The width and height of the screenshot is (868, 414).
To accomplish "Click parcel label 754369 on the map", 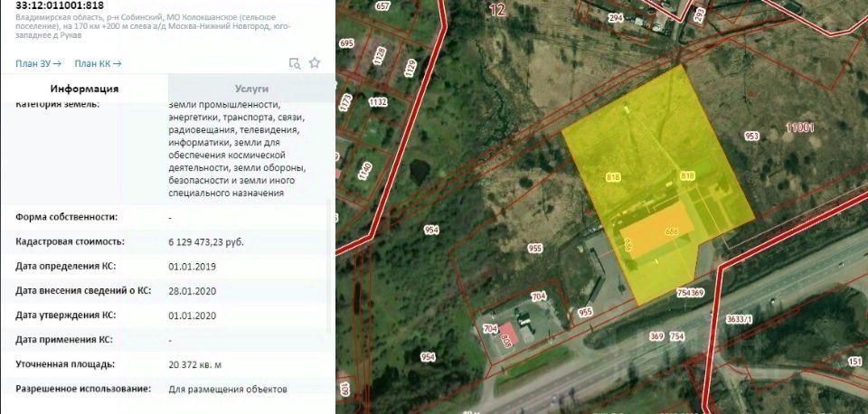I will (690, 293).
